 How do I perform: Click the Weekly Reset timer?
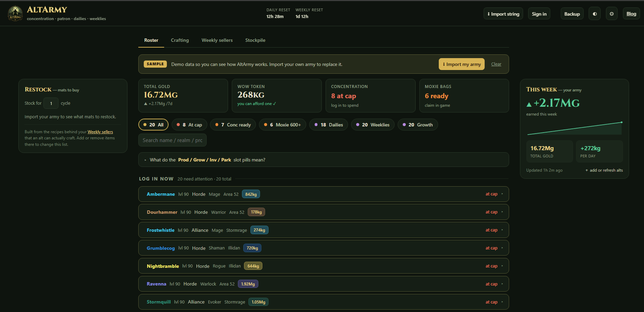coord(309,13)
